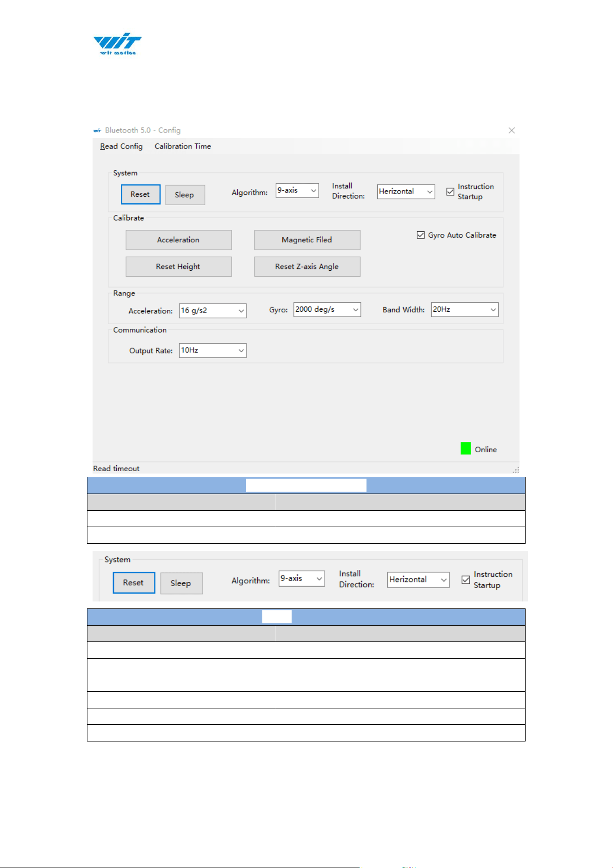Open the Gyro 2000 deg/s dropdown

click(327, 309)
